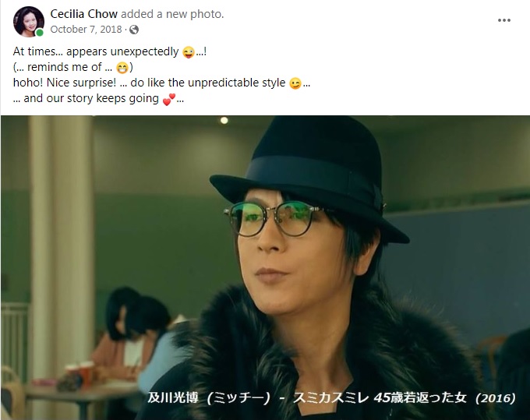Click the eyeglasses in the photo

tap(274, 218)
